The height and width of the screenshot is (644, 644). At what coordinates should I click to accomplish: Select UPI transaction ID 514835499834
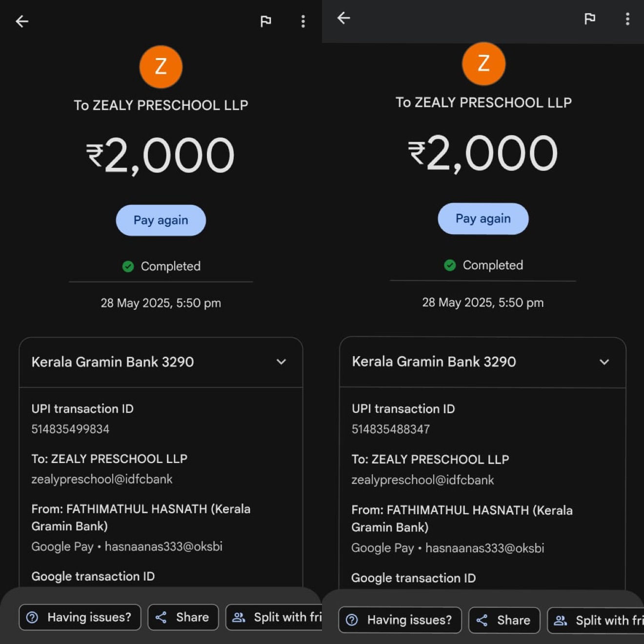coord(70,429)
